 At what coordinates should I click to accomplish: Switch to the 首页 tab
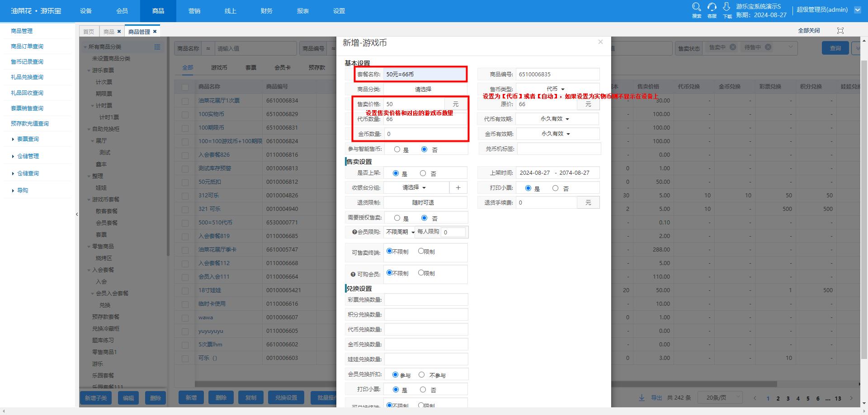[89, 32]
